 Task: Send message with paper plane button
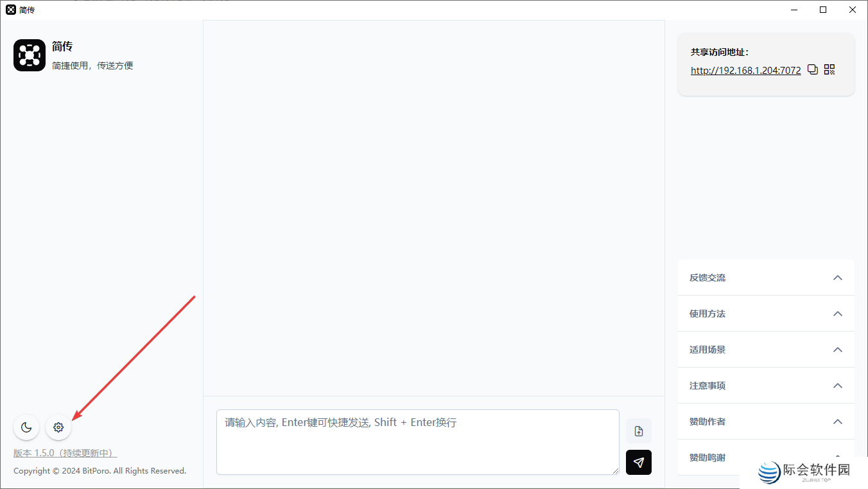[639, 462]
